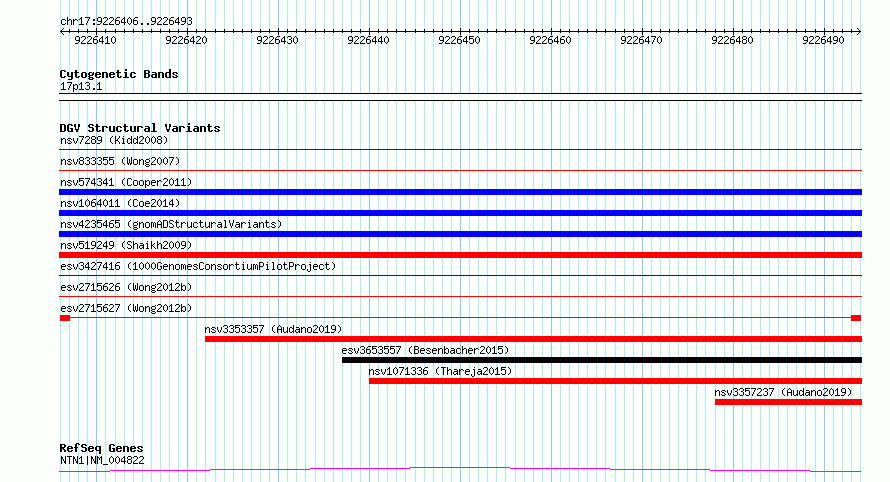Select the nsv4235465 gnomAD blue bar
Screen dimensions: 890x482
tap(460, 234)
